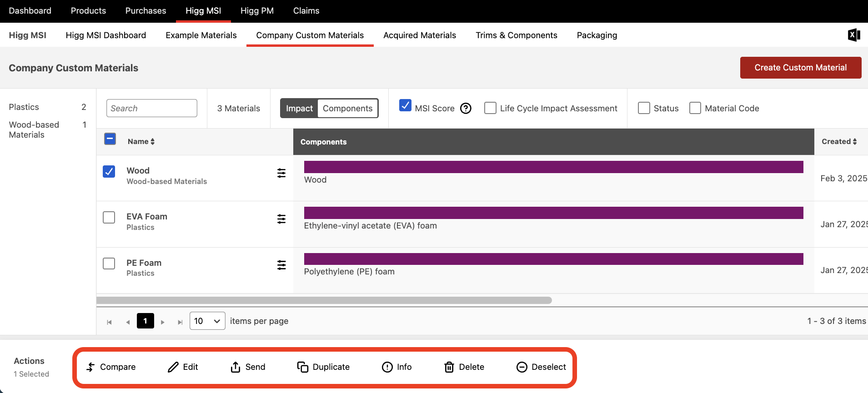Open the settings sliders icon for PE Foam
This screenshot has width=868, height=393.
click(x=281, y=265)
